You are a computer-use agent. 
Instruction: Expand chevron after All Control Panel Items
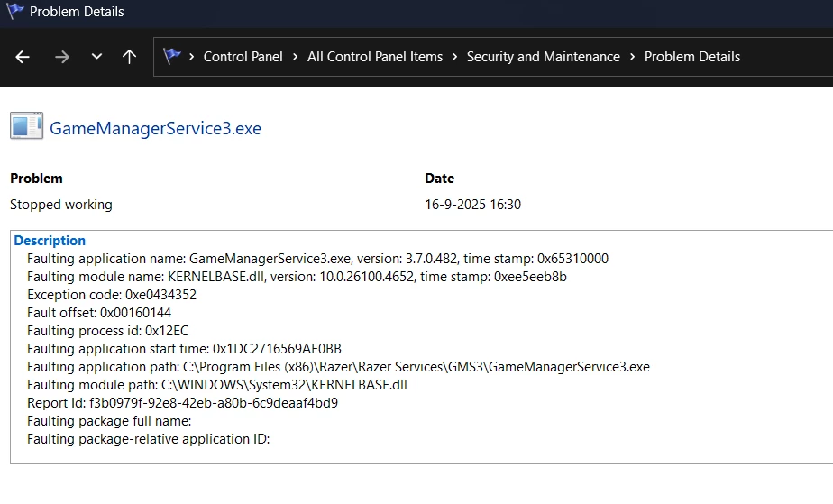(454, 56)
